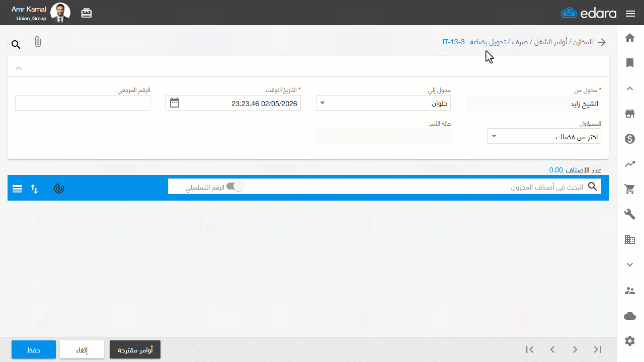Image resolution: width=644 pixels, height=362 pixels.
Task: Open the cloud icon in sidebar
Action: tap(630, 316)
